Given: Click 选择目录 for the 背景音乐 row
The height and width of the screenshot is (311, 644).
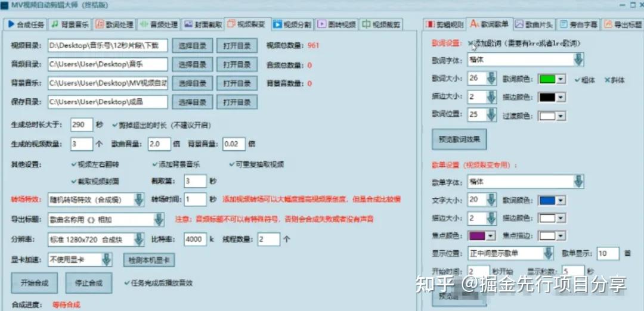Looking at the screenshot, I should pyautogui.click(x=192, y=83).
